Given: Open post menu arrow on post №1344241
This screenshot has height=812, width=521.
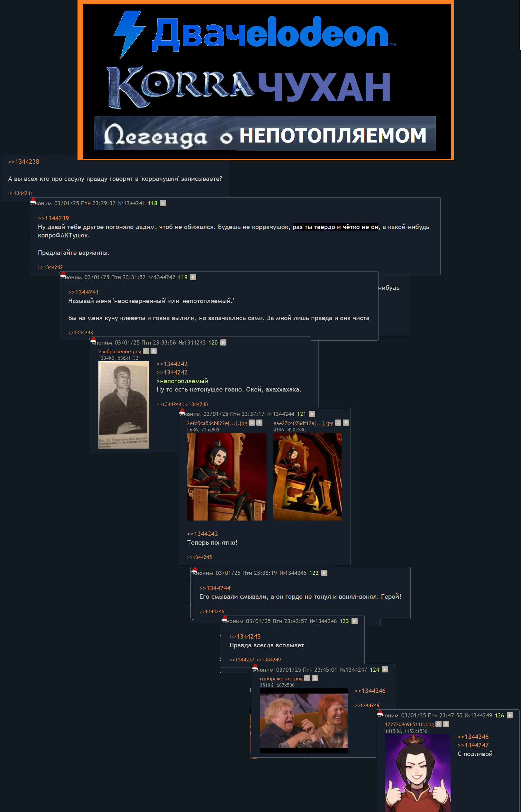Looking at the screenshot, I should click(163, 203).
